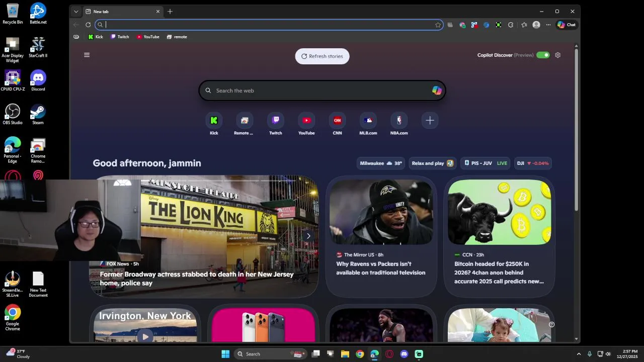Viewport: 644px width, 362px height.
Task: Open the YouTube bookmark in favorites bar
Action: coord(148,37)
